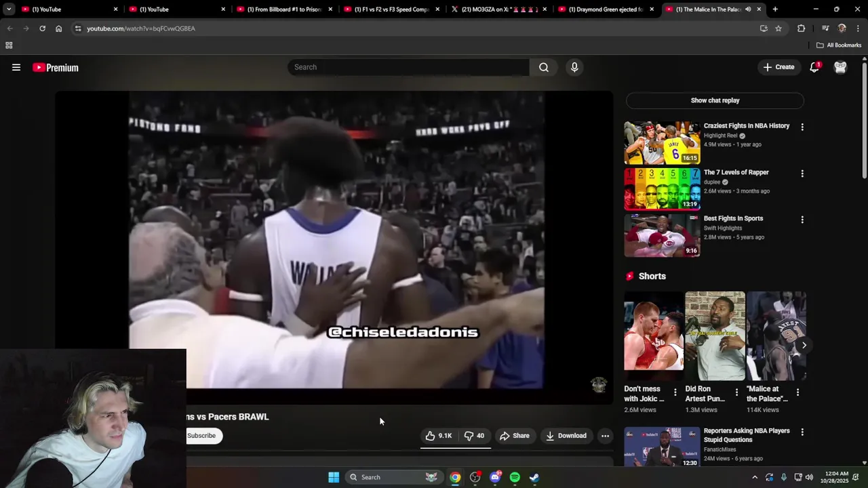Screen dimensions: 868x488
Task: Open "Malice at the Palace" short thumbnail
Action: [x=776, y=336]
